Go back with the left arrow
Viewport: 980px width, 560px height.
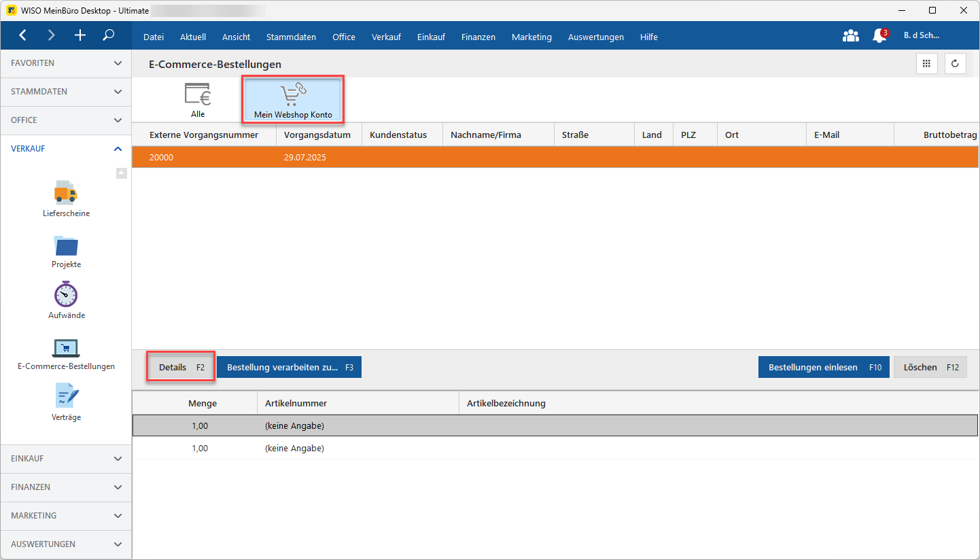pos(23,35)
